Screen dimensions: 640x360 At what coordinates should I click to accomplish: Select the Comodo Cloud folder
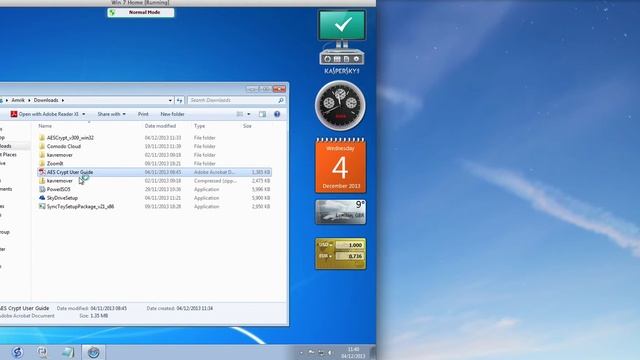[x=64, y=146]
